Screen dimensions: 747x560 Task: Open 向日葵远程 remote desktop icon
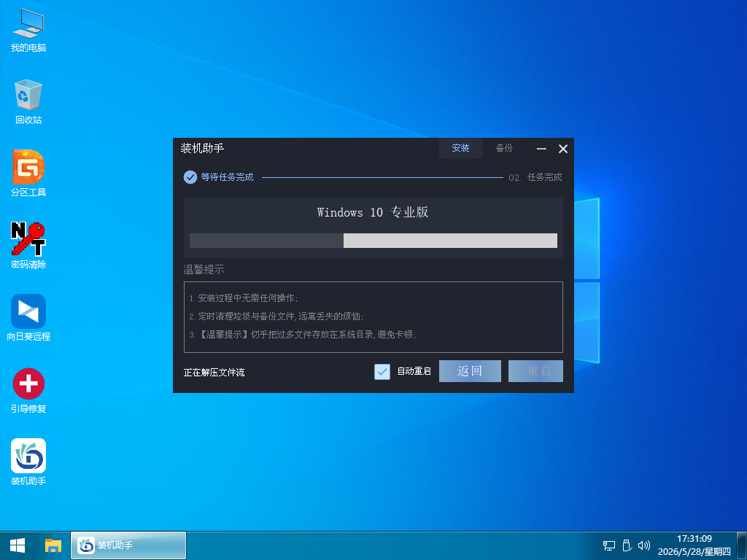click(x=28, y=318)
